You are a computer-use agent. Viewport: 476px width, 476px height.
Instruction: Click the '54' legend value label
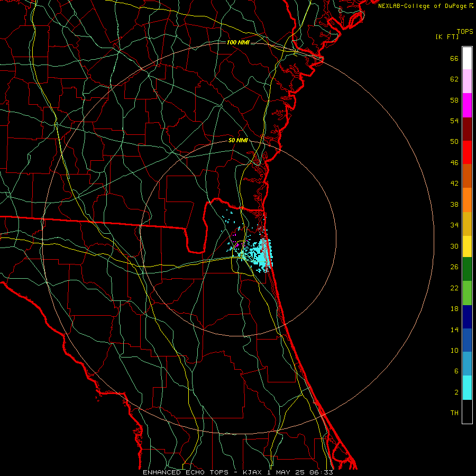tap(454, 121)
